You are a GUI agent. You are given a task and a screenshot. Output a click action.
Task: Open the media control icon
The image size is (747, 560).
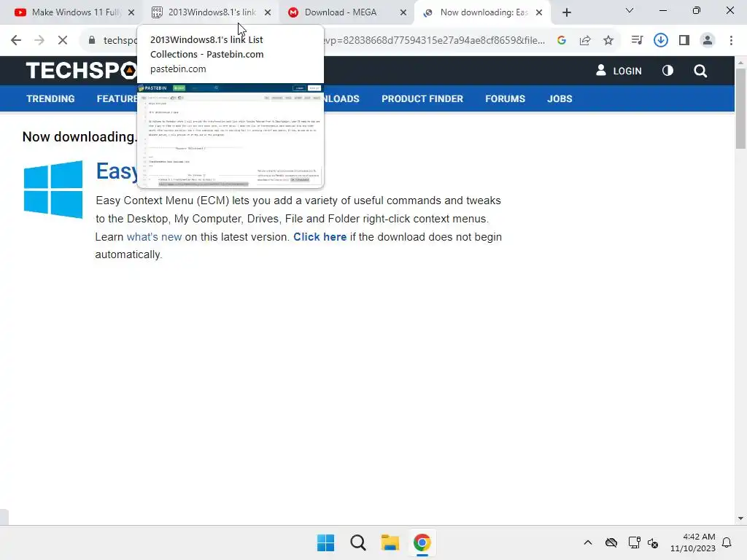point(637,41)
